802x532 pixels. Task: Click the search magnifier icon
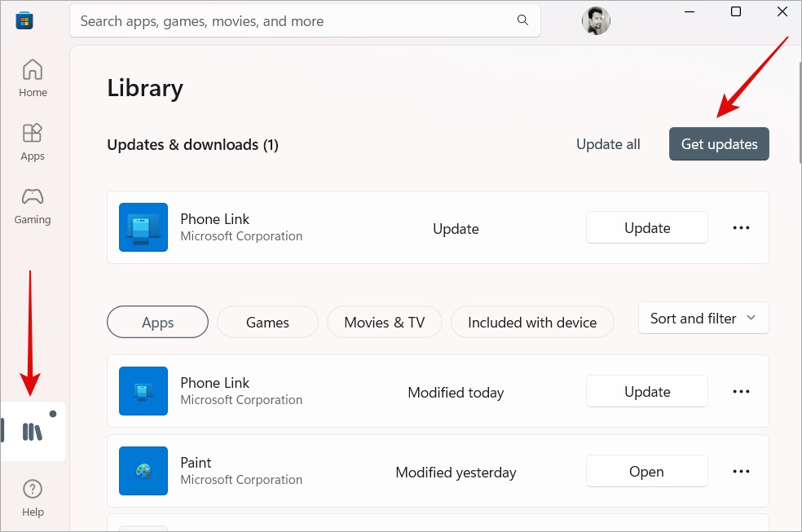tap(522, 20)
